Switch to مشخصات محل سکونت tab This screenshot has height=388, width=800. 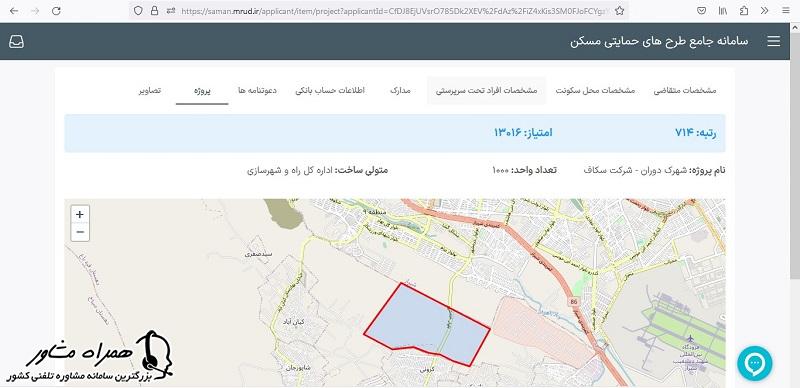595,90
